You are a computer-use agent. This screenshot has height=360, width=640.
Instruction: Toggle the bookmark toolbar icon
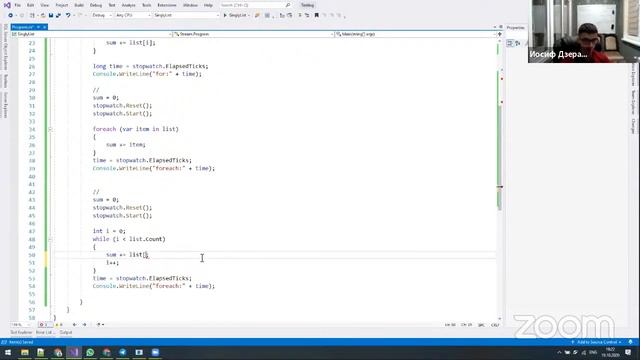[x=316, y=15]
